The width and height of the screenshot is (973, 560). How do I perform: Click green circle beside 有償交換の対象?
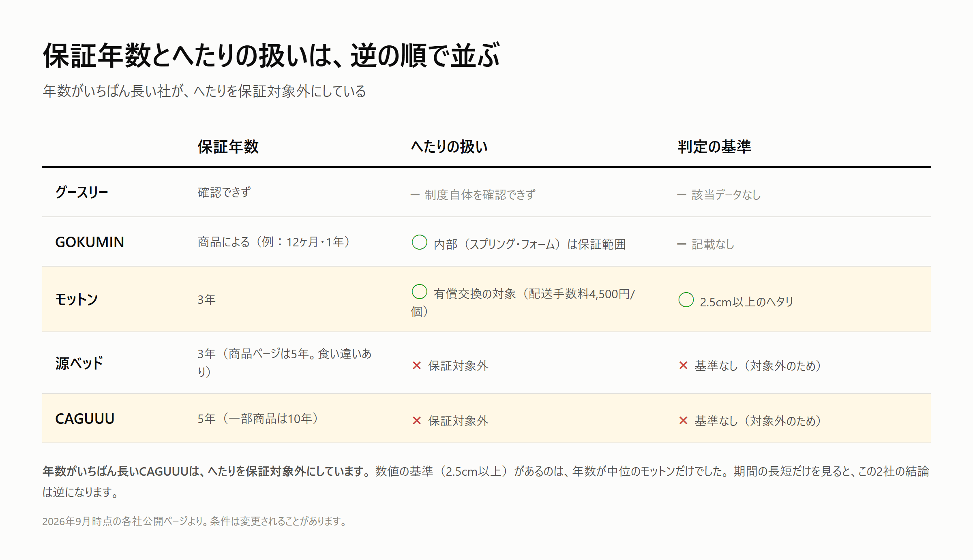point(419,291)
